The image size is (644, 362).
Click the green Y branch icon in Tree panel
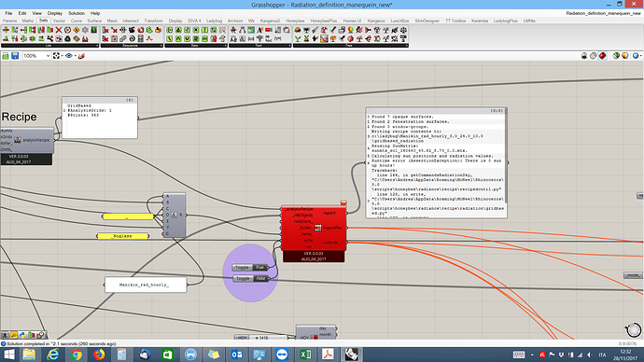point(298,38)
